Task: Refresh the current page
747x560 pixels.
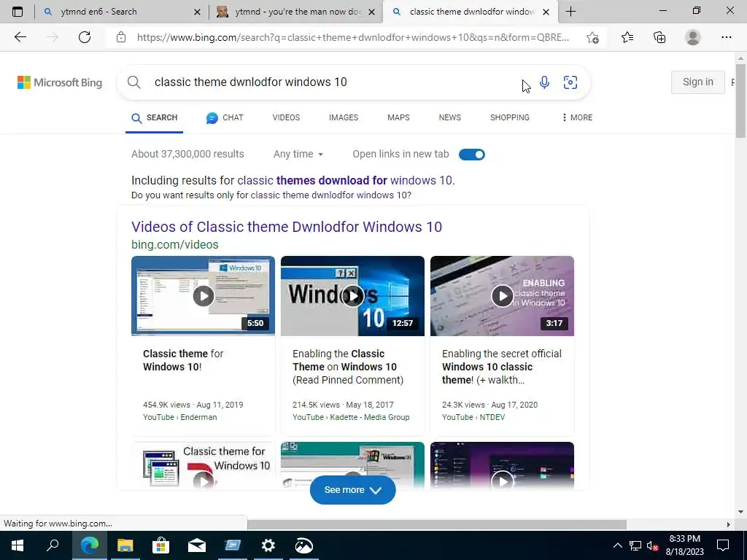Action: tap(85, 37)
